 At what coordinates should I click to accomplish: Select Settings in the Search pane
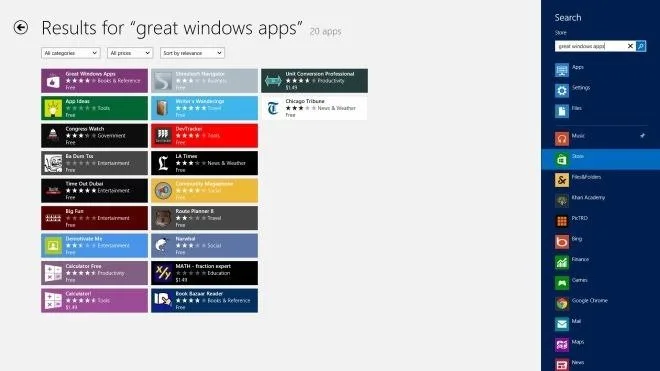coord(601,90)
